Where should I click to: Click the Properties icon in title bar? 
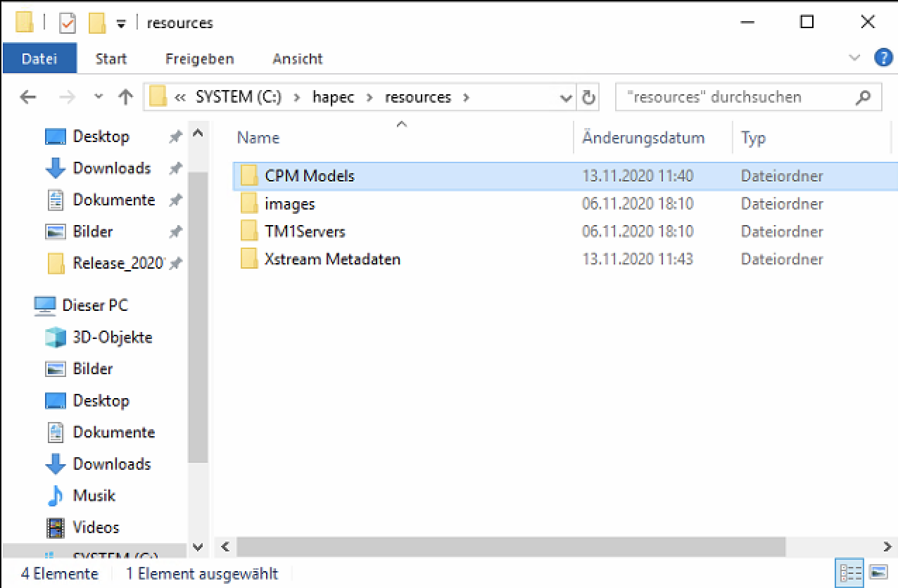[x=68, y=23]
